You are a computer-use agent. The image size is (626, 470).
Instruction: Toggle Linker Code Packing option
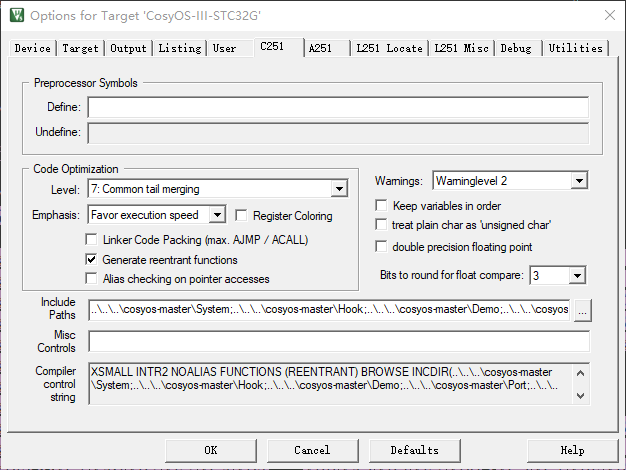point(93,240)
